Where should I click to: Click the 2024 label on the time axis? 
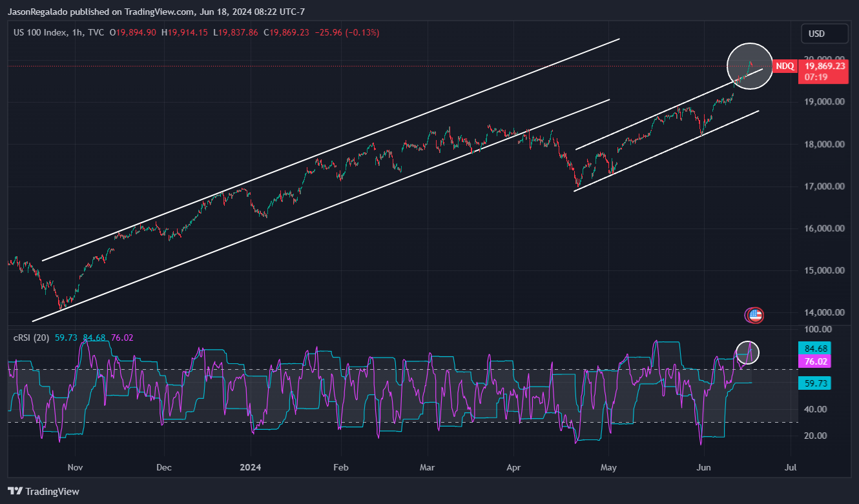[251, 467]
